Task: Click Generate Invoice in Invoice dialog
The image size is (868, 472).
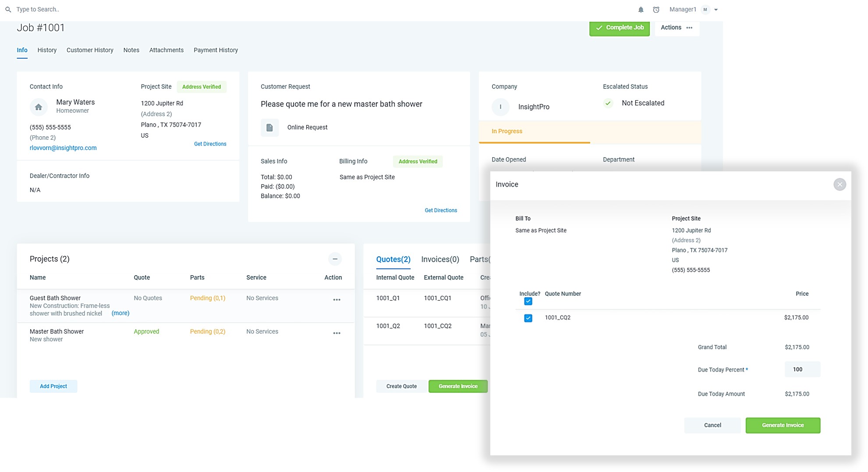Action: click(783, 425)
